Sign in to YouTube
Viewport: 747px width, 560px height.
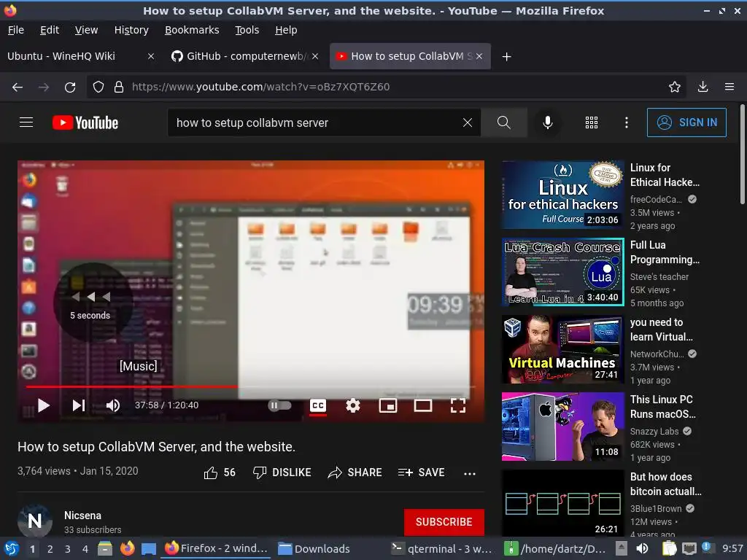click(686, 122)
